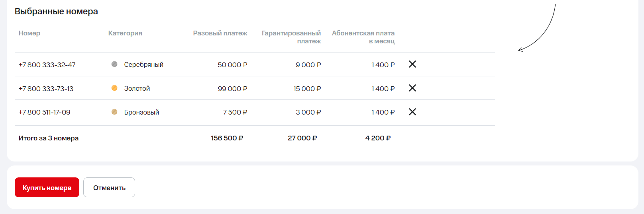The width and height of the screenshot is (644, 214).
Task: Click the Выбранные номера heading
Action: (56, 12)
